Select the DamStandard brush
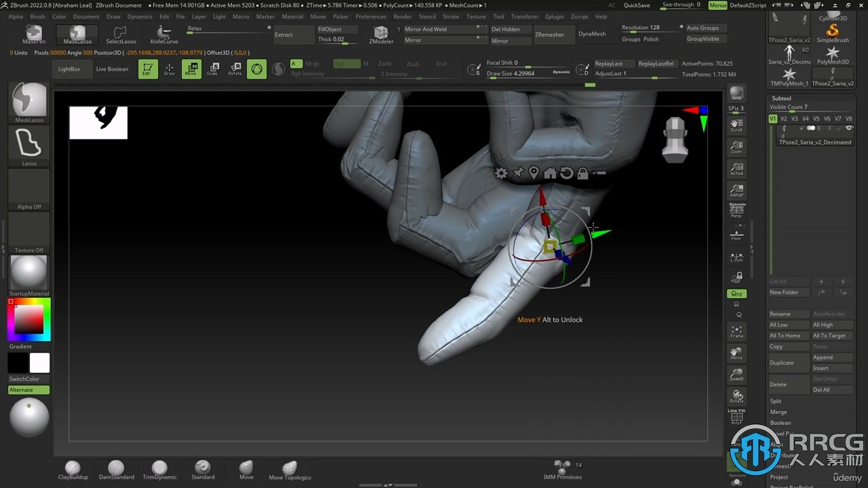868x488 pixels. 116,470
